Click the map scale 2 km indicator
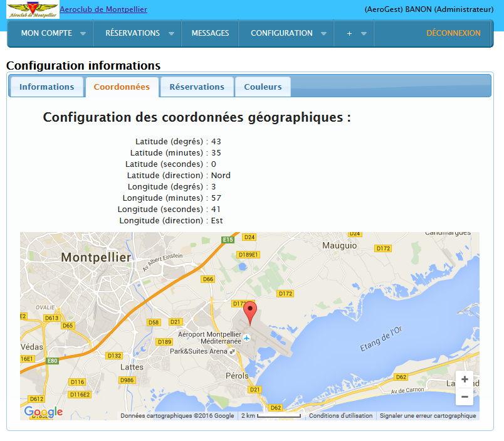Viewport: 504px width, 441px height. click(x=271, y=415)
